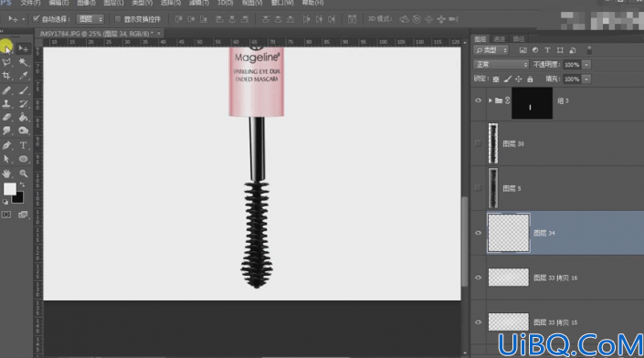
Task: Lock all layer attributes padlock
Action: (x=530, y=79)
